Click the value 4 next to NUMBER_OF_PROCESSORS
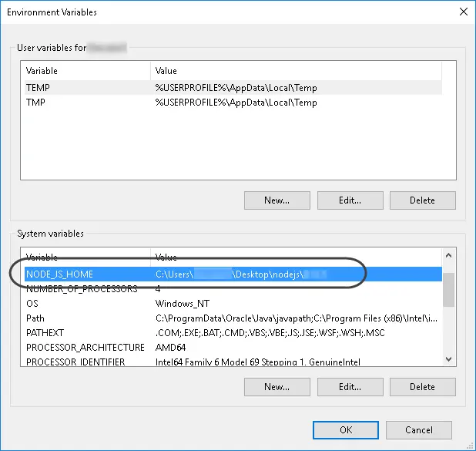Viewport: 476px width, 451px height. (x=158, y=288)
